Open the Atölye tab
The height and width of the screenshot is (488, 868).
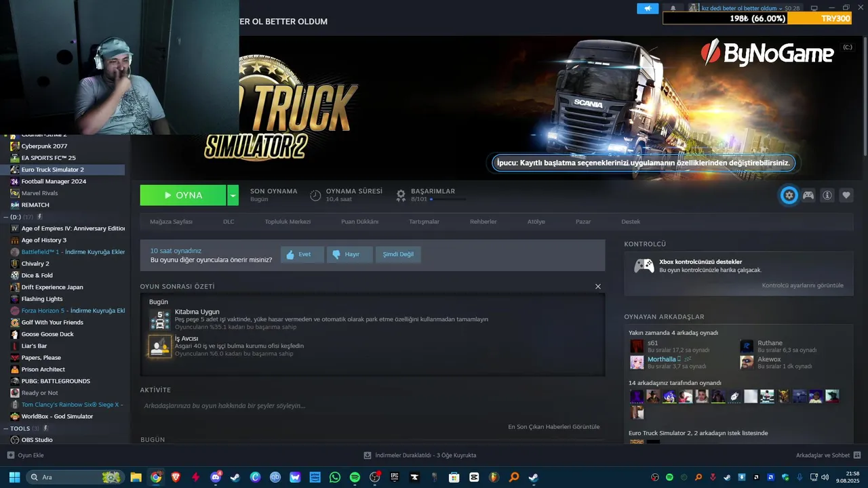(x=536, y=222)
